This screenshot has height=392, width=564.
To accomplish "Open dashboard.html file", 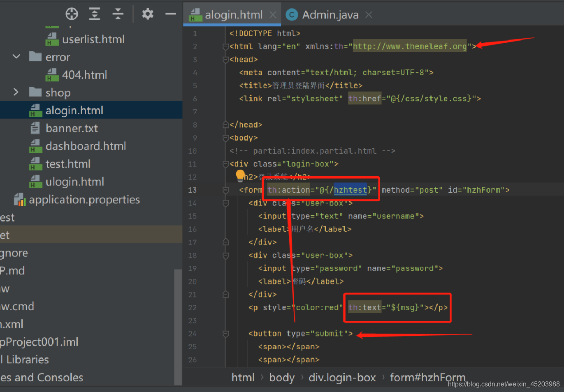I will coord(86,146).
